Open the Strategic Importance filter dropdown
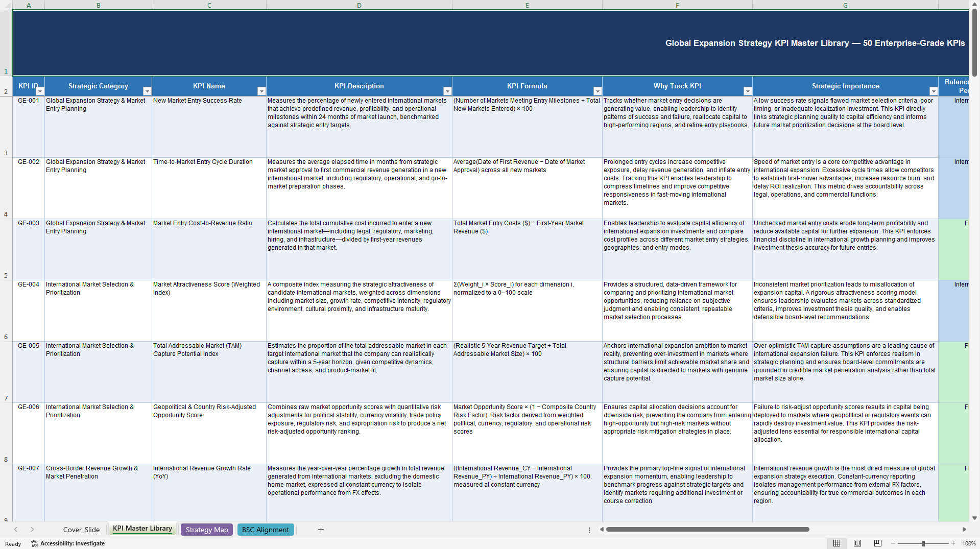Viewport: 980px width, 549px height. point(934,91)
